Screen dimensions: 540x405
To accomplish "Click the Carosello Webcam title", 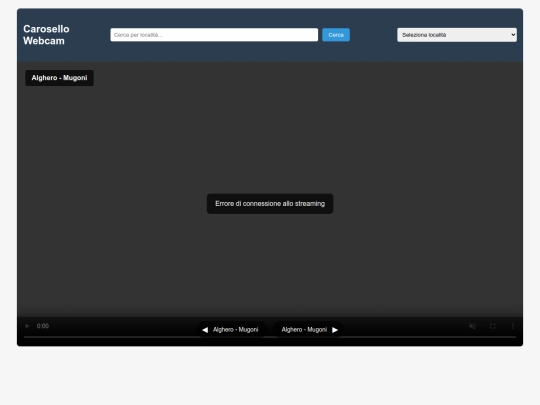I will 46,35.
